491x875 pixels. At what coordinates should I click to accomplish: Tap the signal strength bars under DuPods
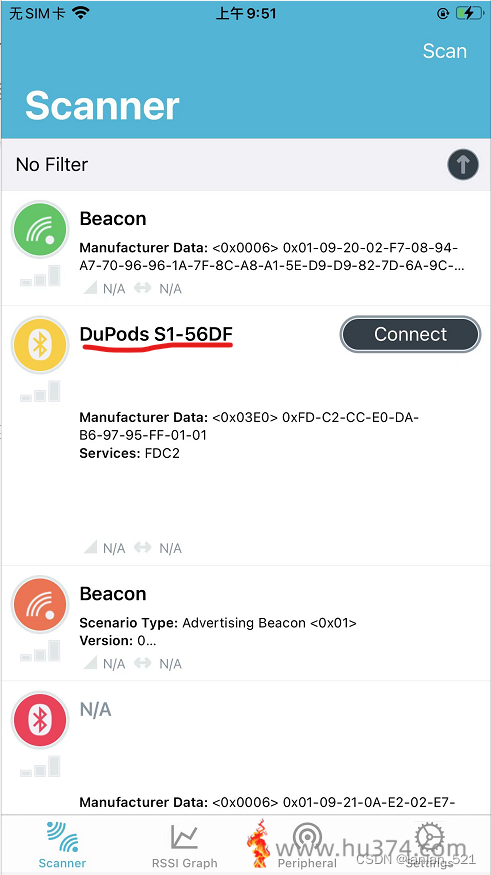point(40,392)
